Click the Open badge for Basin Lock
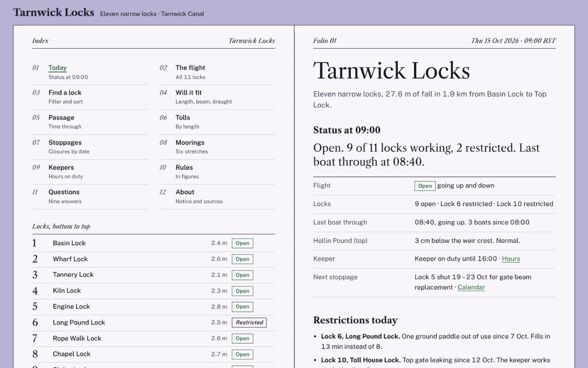 (x=243, y=243)
